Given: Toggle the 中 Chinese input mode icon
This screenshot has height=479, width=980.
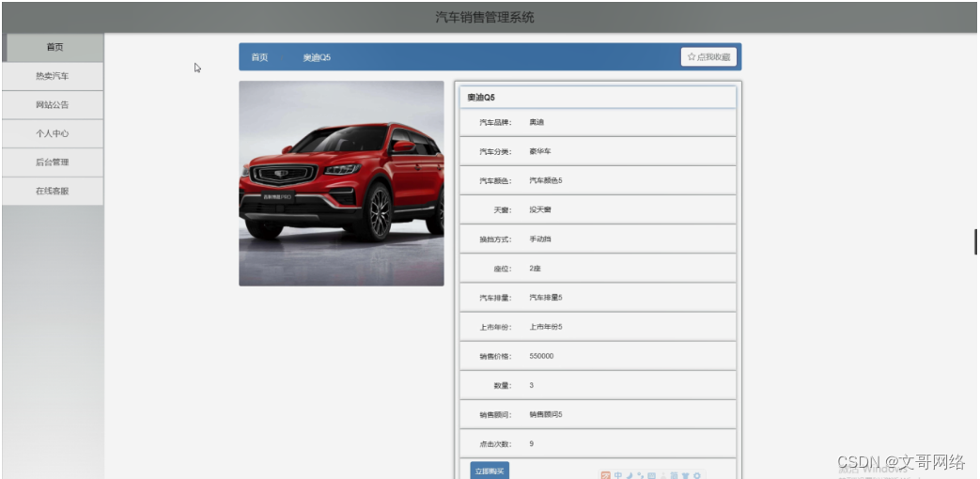Looking at the screenshot, I should 618,476.
